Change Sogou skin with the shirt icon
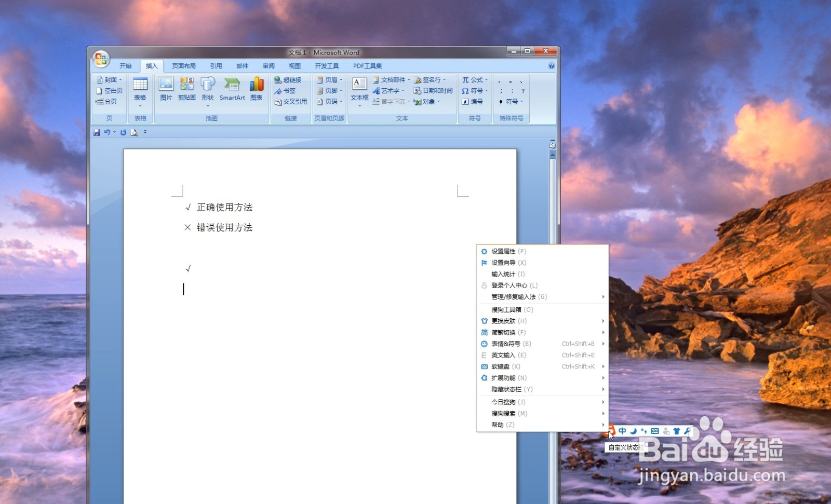 tap(676, 431)
